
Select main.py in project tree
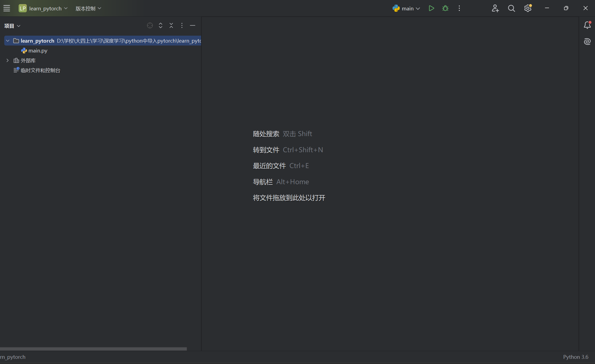(38, 51)
